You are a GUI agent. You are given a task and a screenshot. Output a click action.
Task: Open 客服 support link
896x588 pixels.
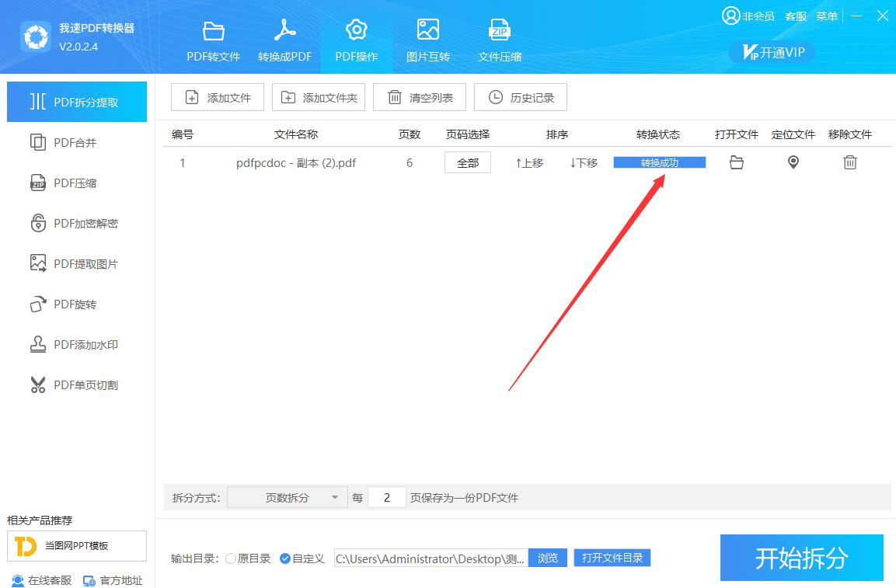click(796, 16)
